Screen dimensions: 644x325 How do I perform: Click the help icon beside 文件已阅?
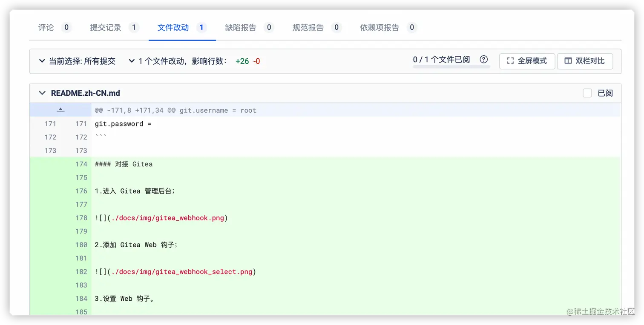tap(483, 60)
